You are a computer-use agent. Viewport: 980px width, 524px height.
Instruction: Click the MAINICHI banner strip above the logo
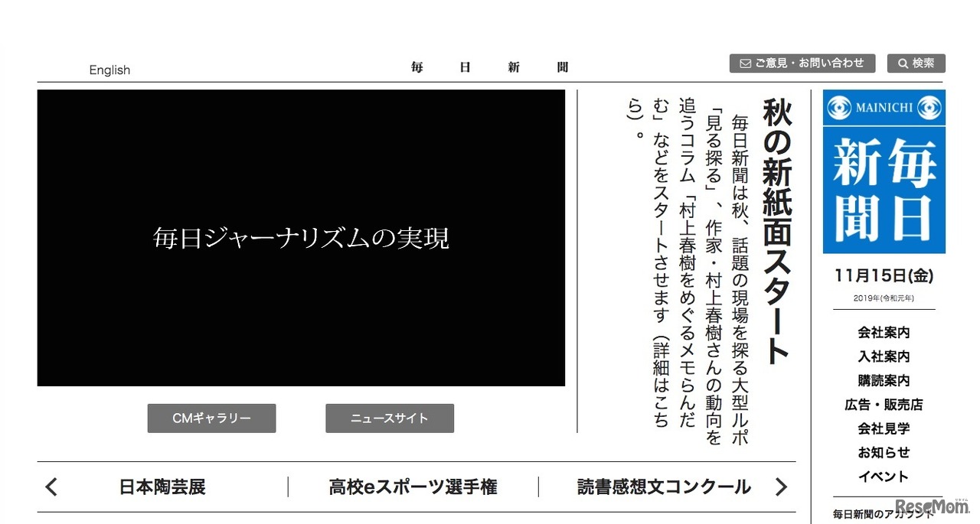click(884, 107)
